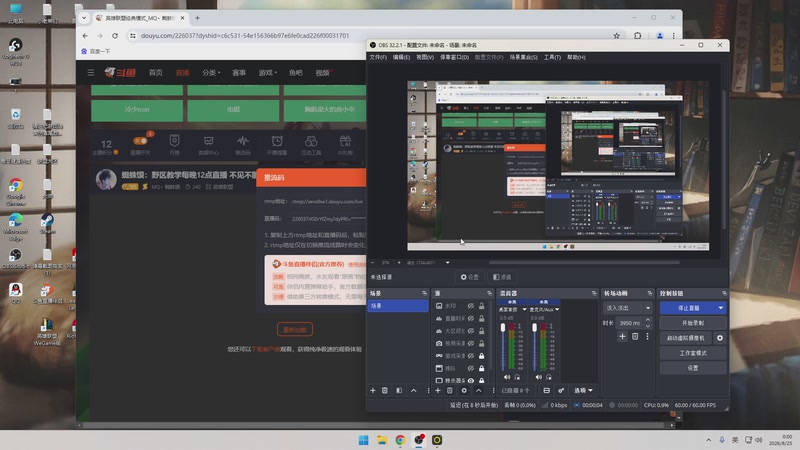Click the orange 重新加载 reload button on Douyu
This screenshot has width=800, height=450.
click(295, 330)
